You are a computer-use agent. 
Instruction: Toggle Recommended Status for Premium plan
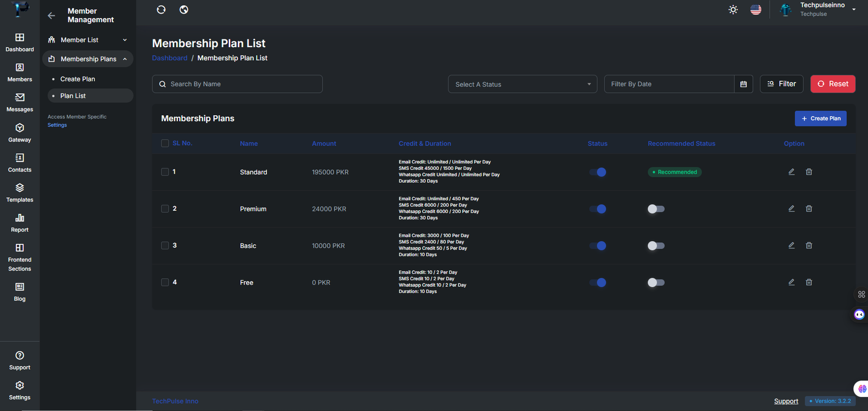point(656,209)
